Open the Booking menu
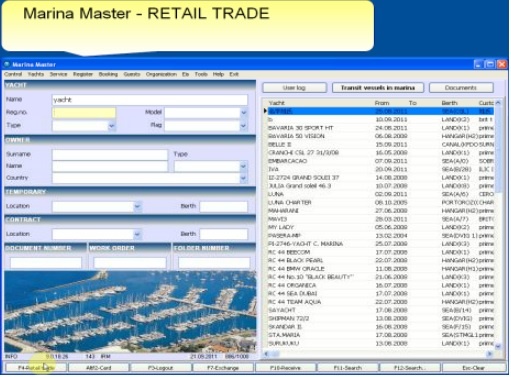The height and width of the screenshot is (377, 511). [108, 74]
